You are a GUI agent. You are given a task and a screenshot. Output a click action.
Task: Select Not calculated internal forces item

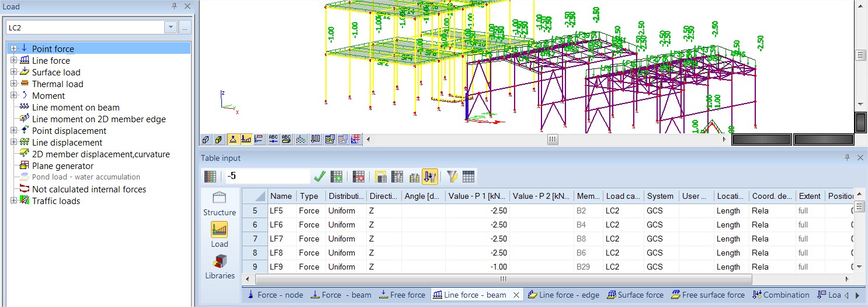pyautogui.click(x=89, y=189)
